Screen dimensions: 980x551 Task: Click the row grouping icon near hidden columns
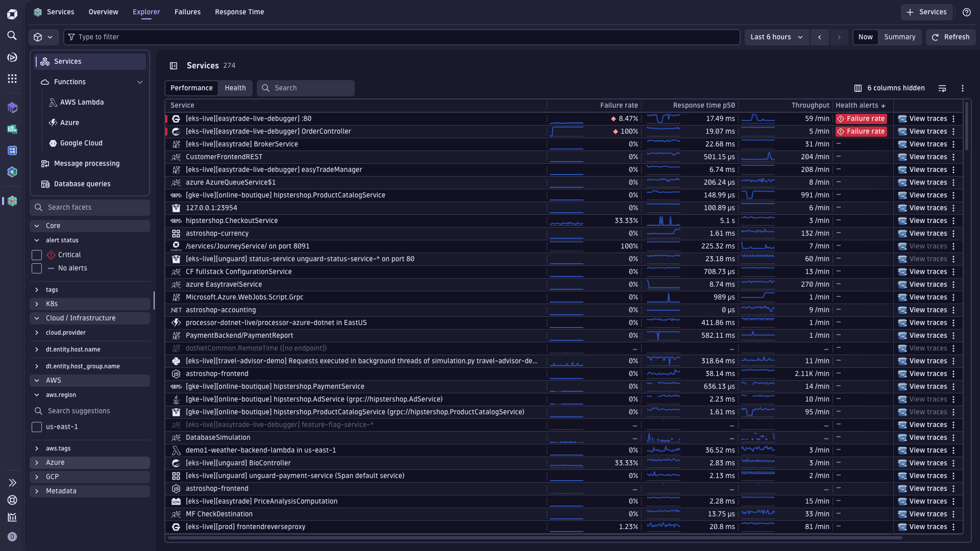942,88
